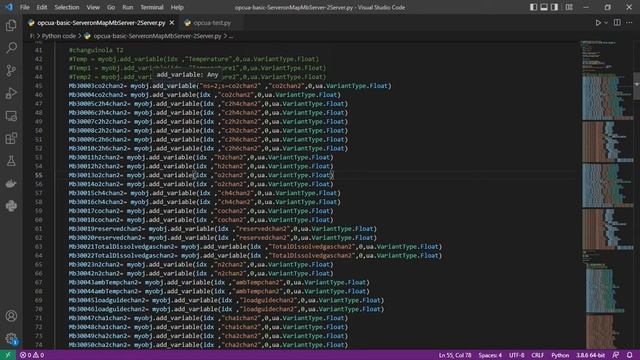Open the feedback icon in status bar

click(616, 355)
